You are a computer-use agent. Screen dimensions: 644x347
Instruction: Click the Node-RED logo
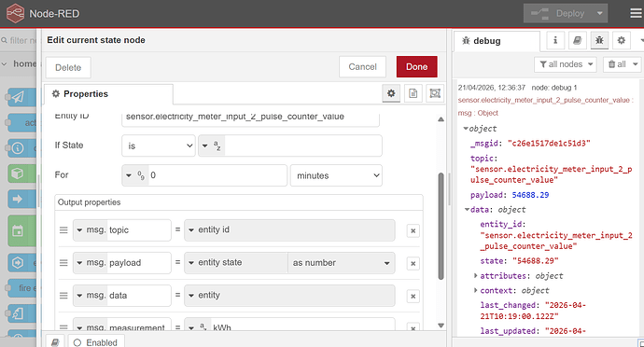tap(15, 13)
